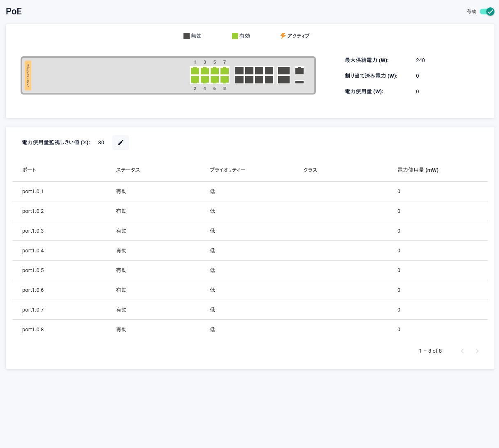Screen dimensions: 499x448
Task: Select green port 6 on the switch diagram
Action: coord(215,80)
